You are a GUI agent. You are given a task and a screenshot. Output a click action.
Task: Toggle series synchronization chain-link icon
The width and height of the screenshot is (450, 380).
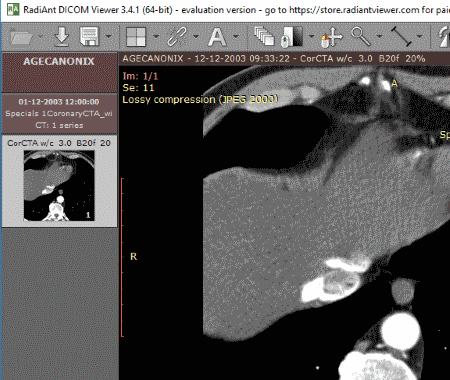pyautogui.click(x=177, y=37)
